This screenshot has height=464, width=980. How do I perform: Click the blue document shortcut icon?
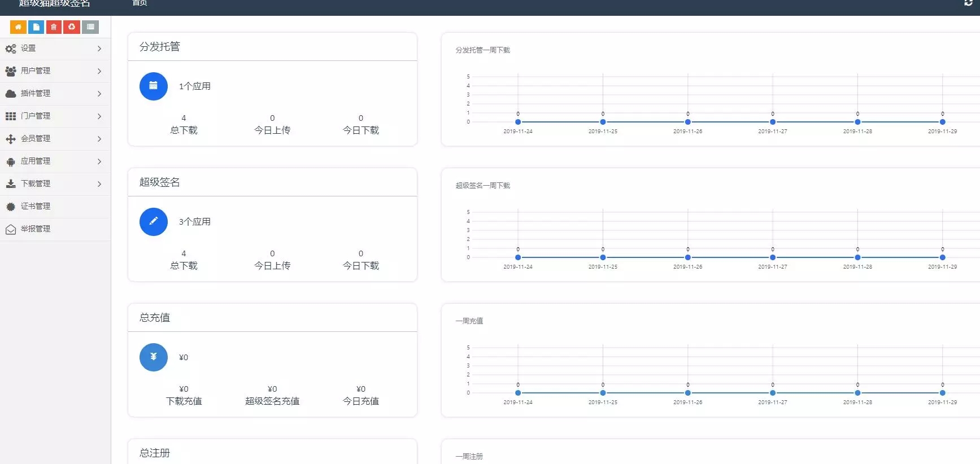pos(36,27)
